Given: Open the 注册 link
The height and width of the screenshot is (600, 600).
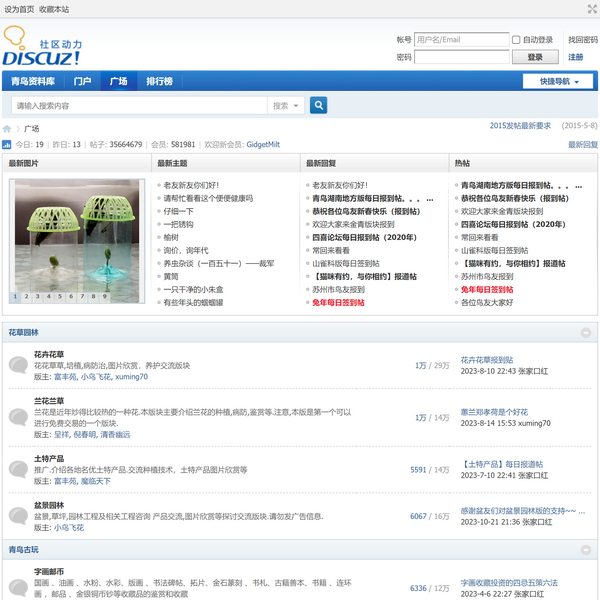Looking at the screenshot, I should click(576, 57).
